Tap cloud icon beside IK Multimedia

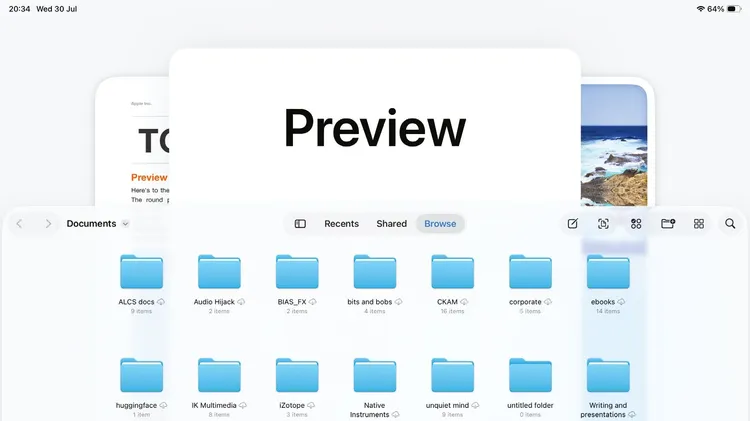click(x=243, y=405)
